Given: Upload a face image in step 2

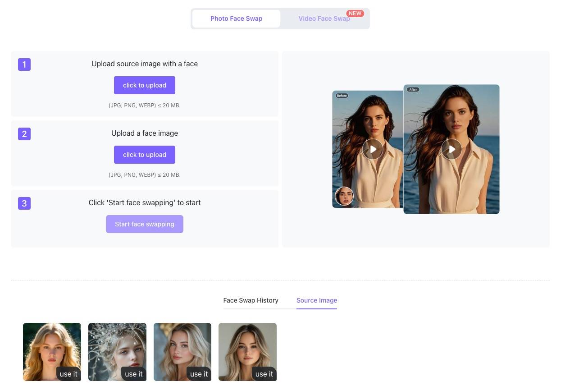Looking at the screenshot, I should point(144,155).
